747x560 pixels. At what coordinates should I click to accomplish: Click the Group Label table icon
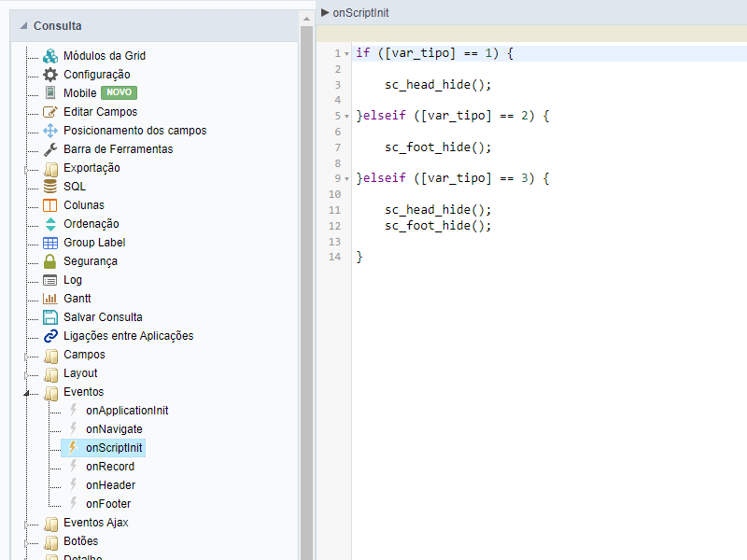(50, 243)
